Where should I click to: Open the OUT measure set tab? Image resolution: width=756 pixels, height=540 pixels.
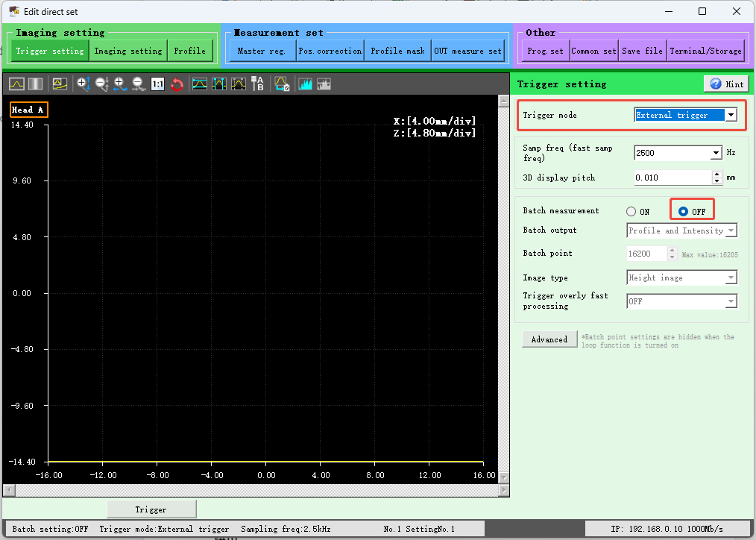click(x=467, y=51)
